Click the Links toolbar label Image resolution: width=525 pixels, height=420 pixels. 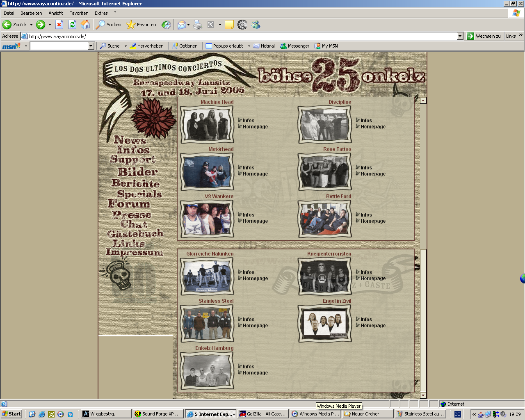coord(511,36)
